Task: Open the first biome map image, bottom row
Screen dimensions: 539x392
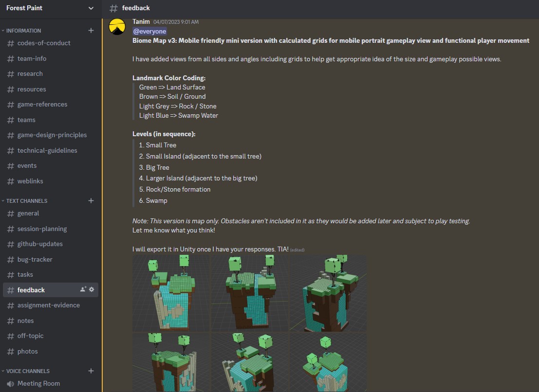Action: point(171,362)
